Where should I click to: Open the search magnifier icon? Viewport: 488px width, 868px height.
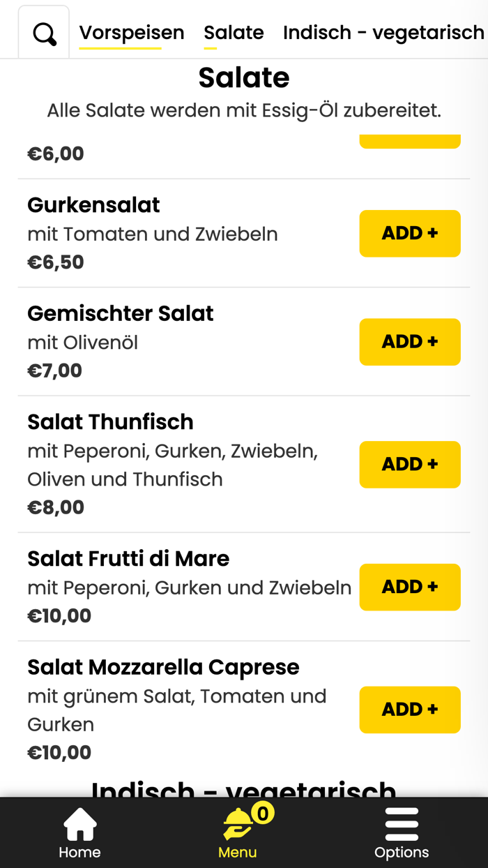[44, 33]
